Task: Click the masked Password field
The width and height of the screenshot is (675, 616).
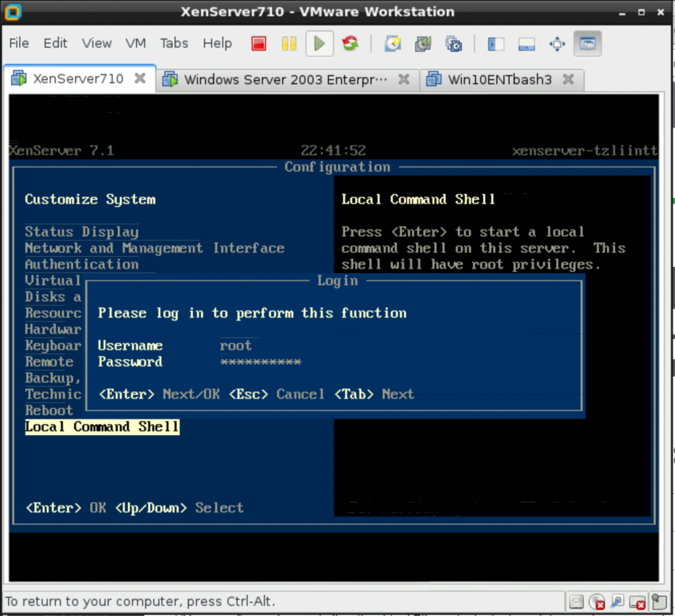Action: coord(260,362)
